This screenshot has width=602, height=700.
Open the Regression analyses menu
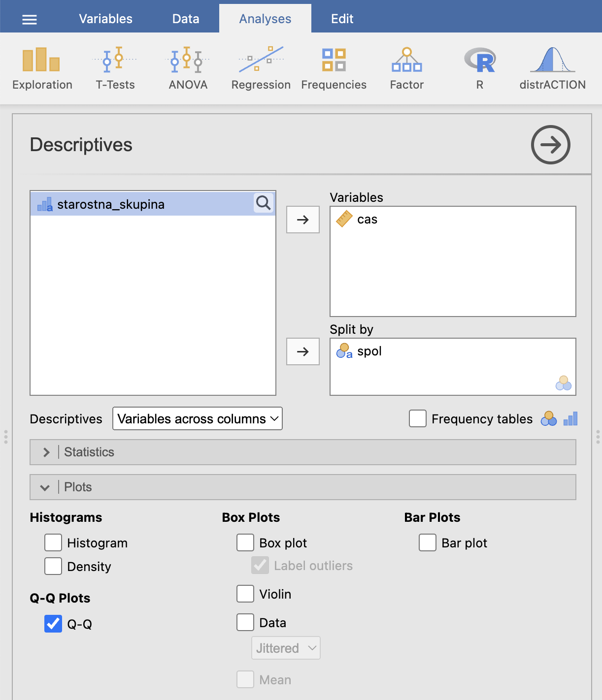coord(261,68)
